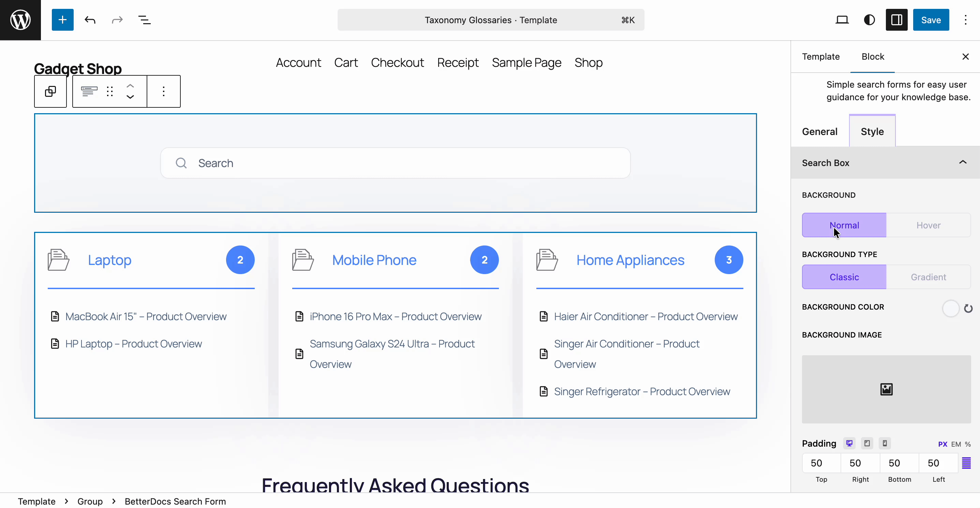The image size is (980, 508).
Task: Save the template
Action: pos(931,20)
